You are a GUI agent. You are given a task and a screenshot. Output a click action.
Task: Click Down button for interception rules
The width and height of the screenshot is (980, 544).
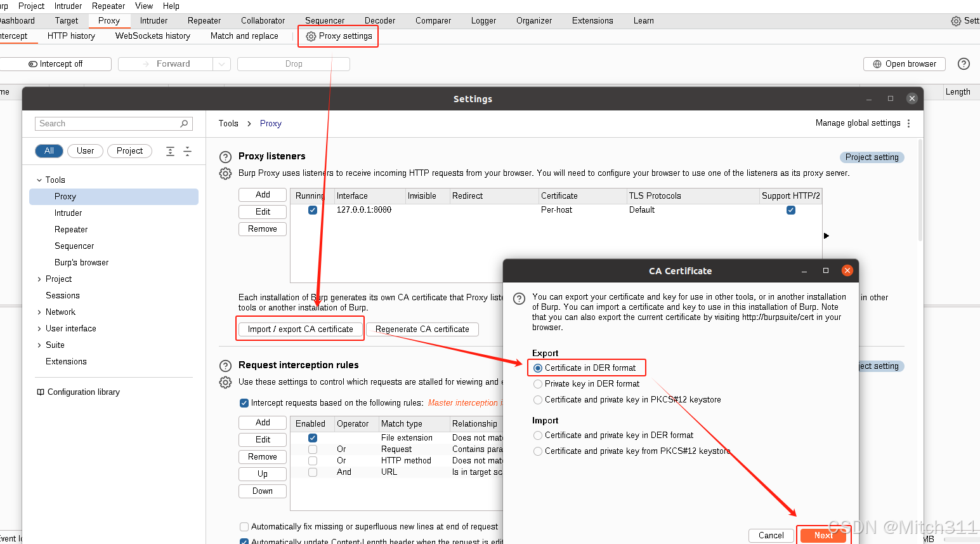[263, 491]
